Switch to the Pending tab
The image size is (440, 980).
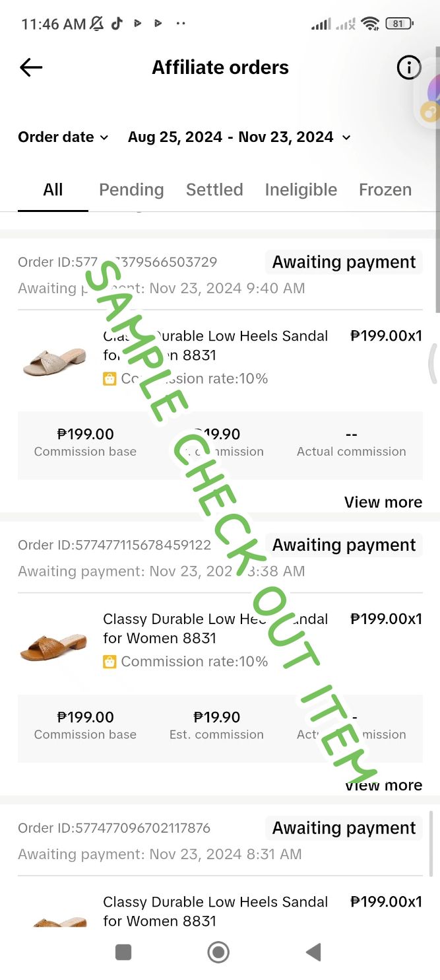[x=131, y=190]
